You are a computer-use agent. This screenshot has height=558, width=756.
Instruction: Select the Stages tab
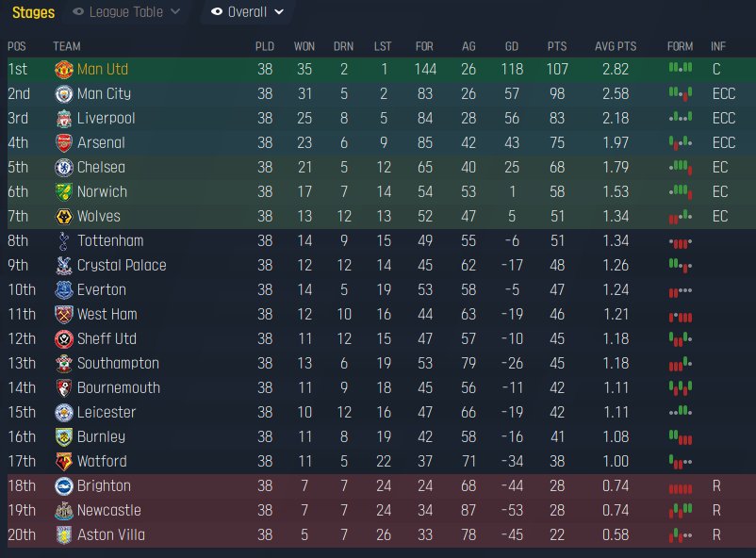(33, 12)
